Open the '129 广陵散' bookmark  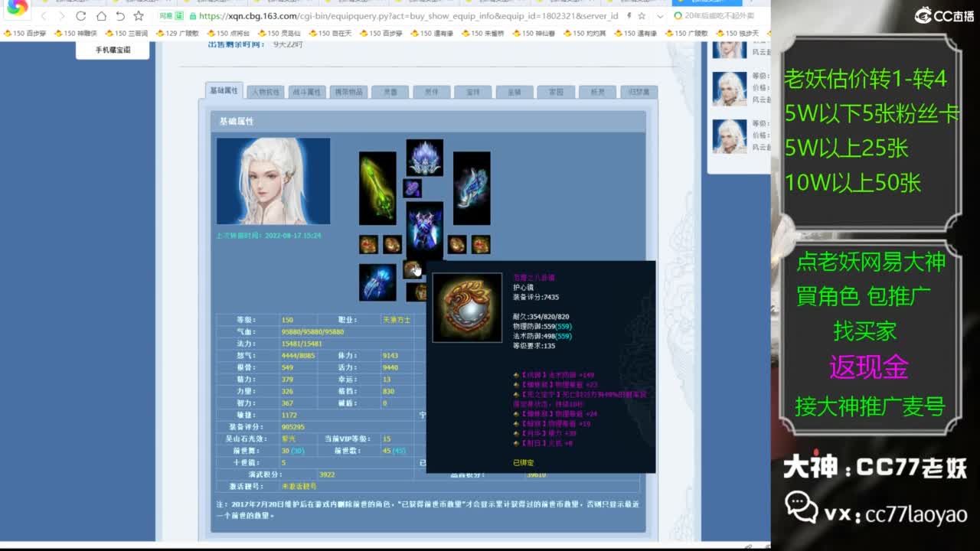point(178,34)
